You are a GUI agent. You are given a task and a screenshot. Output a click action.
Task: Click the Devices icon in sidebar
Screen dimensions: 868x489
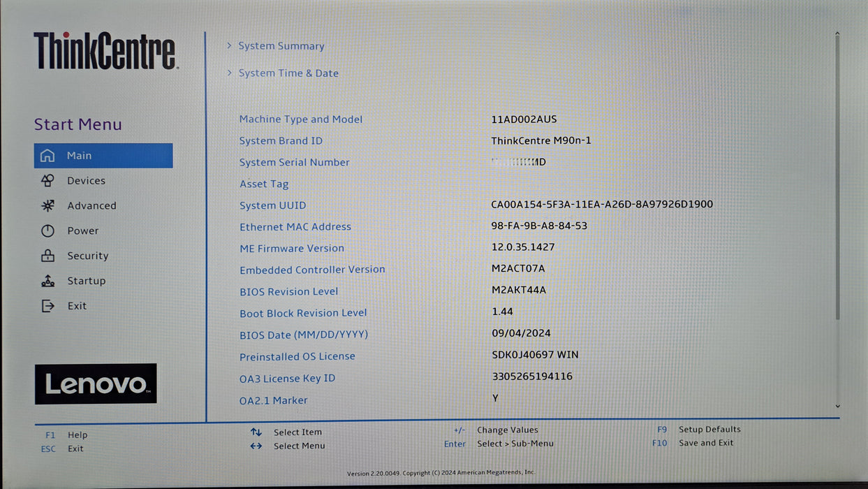(47, 181)
